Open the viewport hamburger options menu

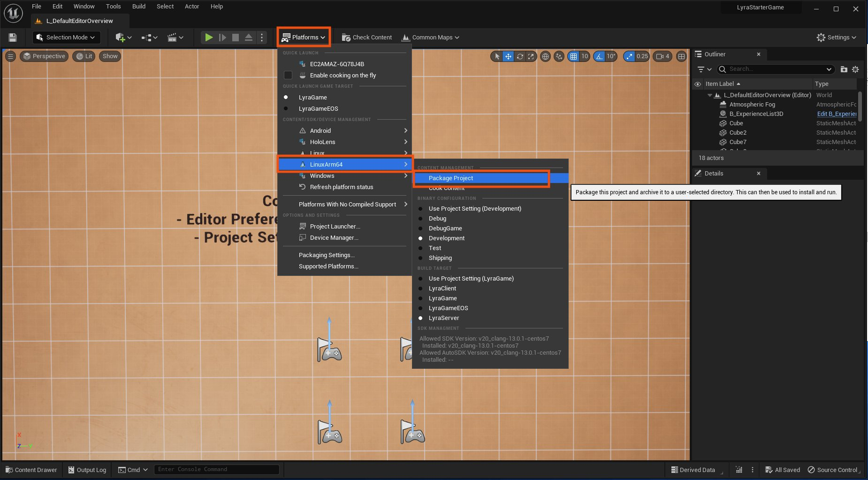10,56
